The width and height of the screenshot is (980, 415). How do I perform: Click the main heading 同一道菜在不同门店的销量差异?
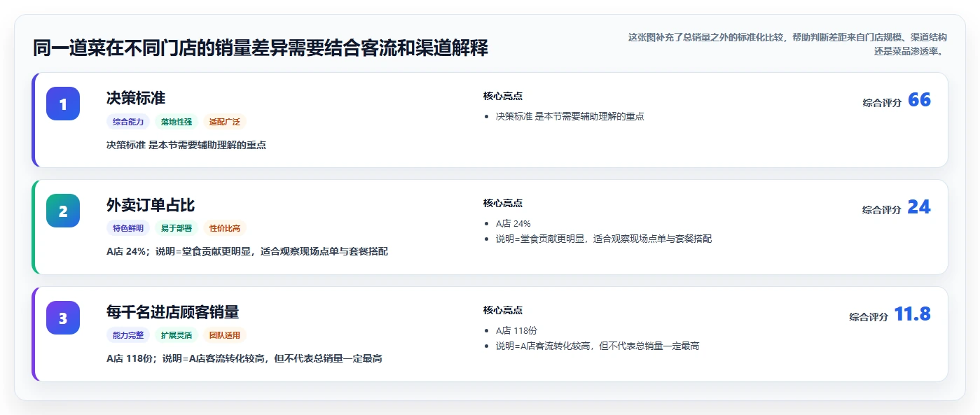261,48
